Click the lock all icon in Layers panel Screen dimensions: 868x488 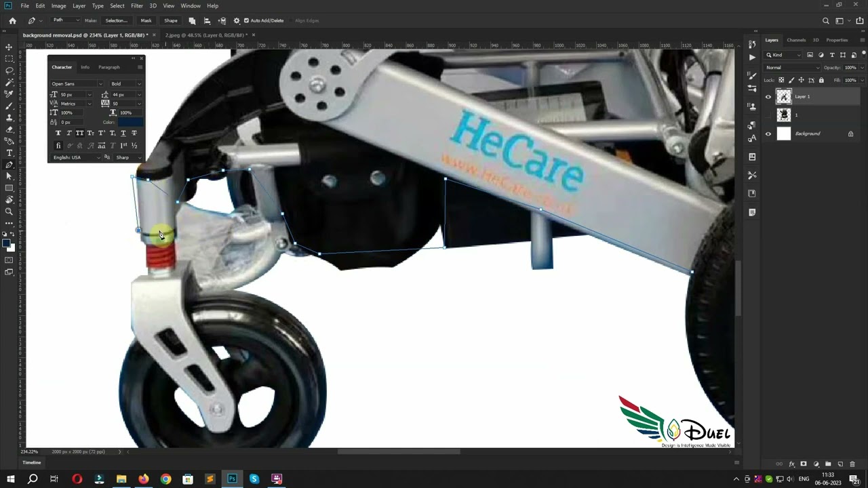point(821,80)
